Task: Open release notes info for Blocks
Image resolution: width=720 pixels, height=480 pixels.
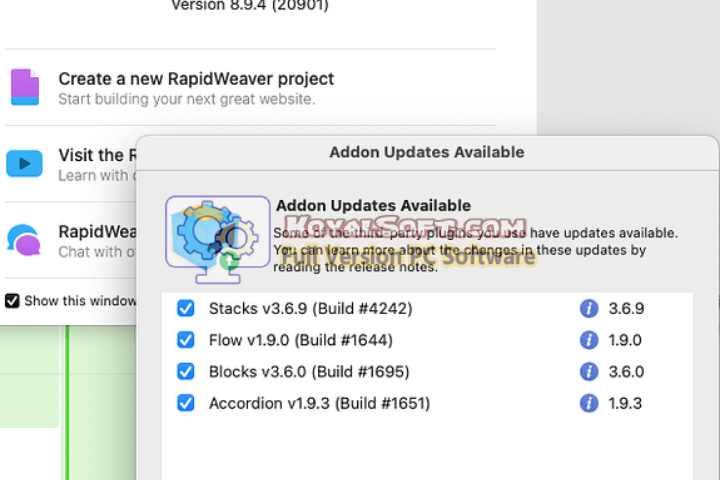Action: (589, 372)
